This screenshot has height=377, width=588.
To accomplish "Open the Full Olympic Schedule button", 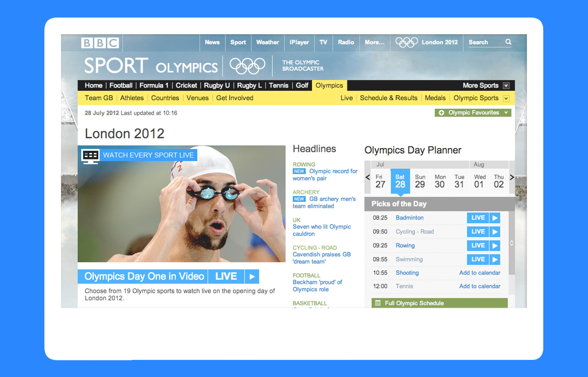I will point(440,303).
